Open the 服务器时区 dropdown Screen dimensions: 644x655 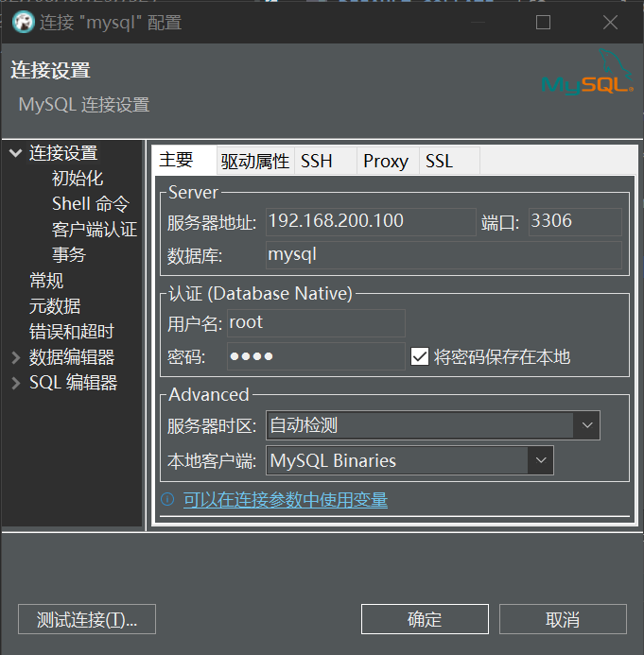[x=586, y=425]
